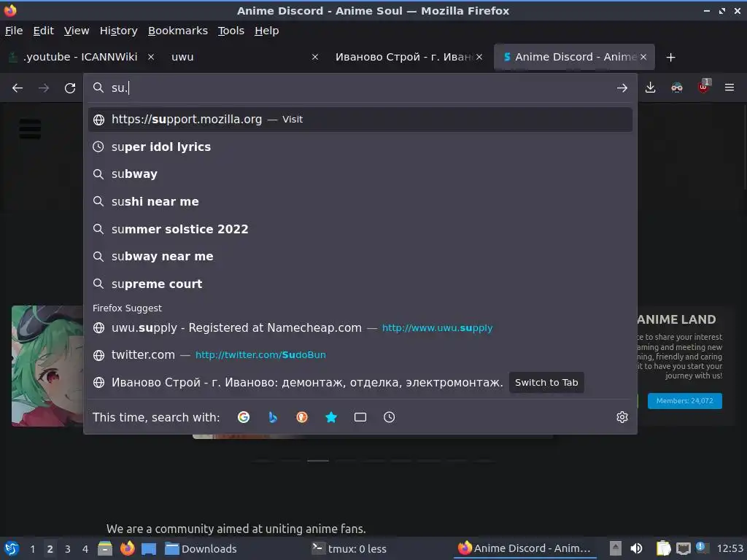This screenshot has height=560, width=747.
Task: Open the Edit menu
Action: [43, 31]
